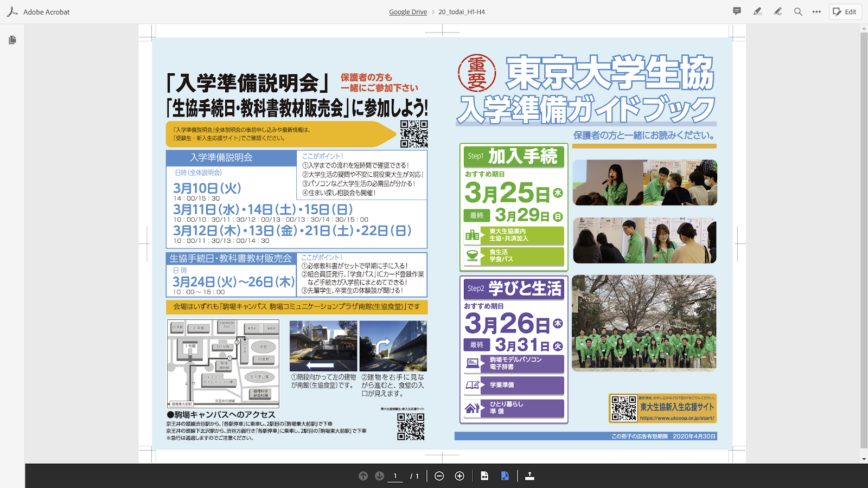Click the scrollbar up arrow
This screenshot has width=868, height=488.
pyautogui.click(x=864, y=28)
